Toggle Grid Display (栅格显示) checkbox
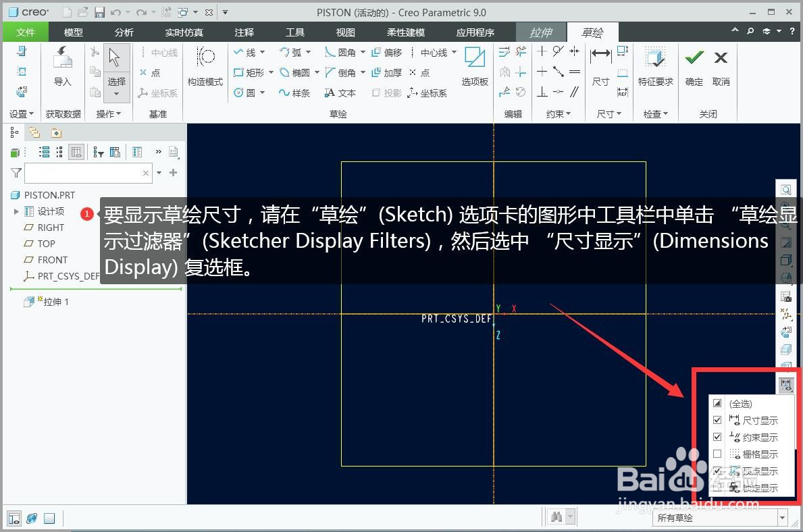 [x=717, y=454]
